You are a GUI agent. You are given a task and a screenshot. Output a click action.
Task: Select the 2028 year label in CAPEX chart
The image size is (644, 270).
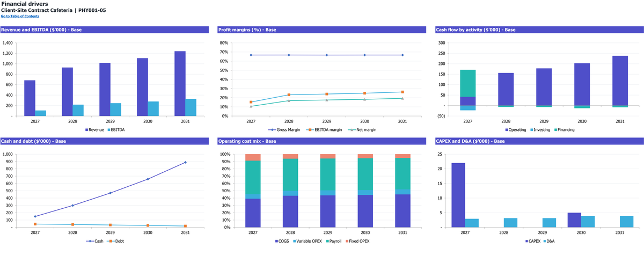503,233
